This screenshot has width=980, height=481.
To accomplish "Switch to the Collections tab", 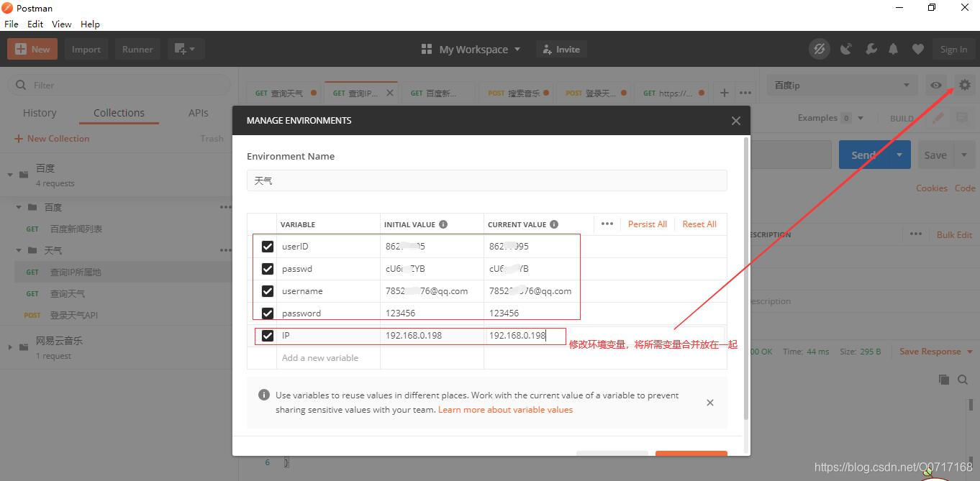I will [119, 113].
